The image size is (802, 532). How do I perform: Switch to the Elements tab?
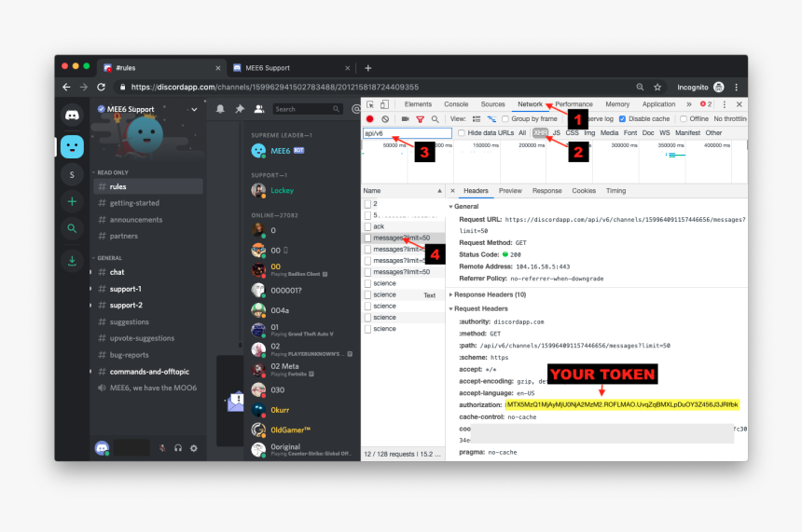418,104
